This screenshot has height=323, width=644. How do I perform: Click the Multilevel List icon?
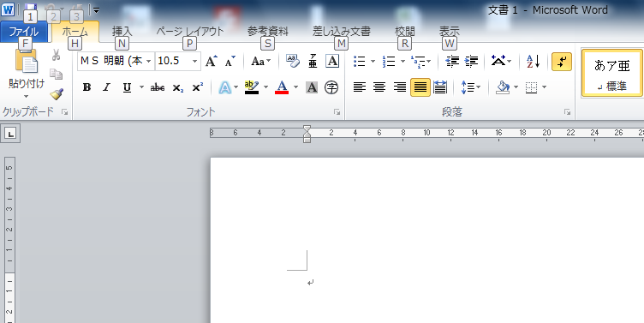pos(418,62)
